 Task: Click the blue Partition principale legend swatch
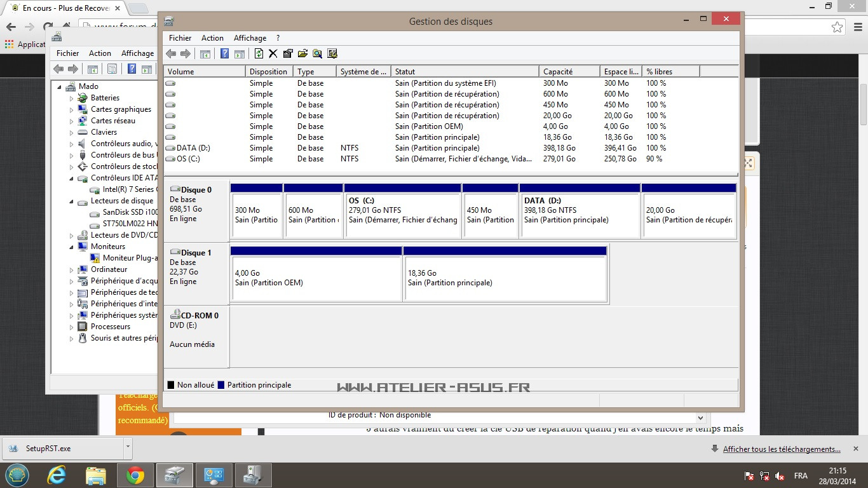pyautogui.click(x=221, y=385)
